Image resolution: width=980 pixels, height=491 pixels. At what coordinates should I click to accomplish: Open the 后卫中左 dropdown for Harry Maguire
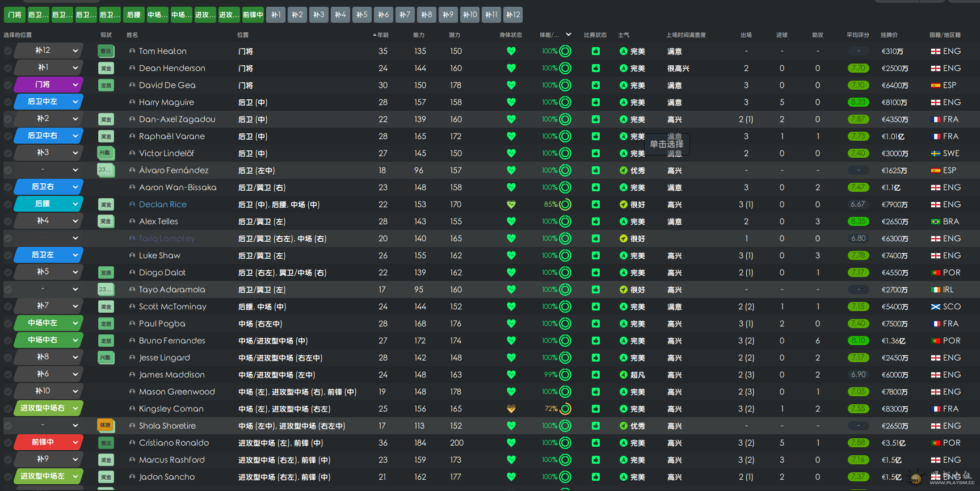tap(49, 102)
